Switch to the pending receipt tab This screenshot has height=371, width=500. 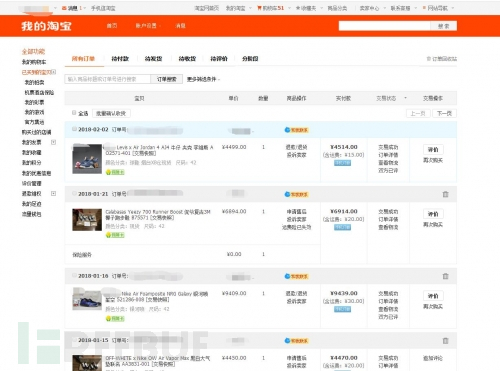click(187, 59)
